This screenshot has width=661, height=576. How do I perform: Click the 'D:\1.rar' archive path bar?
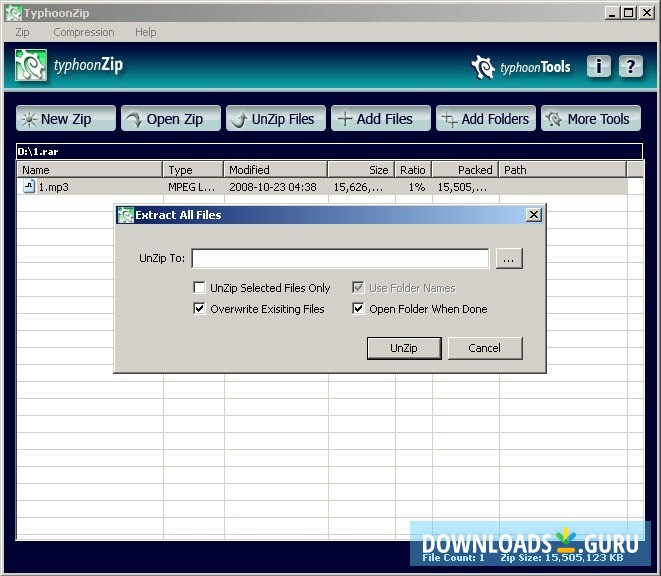point(330,151)
